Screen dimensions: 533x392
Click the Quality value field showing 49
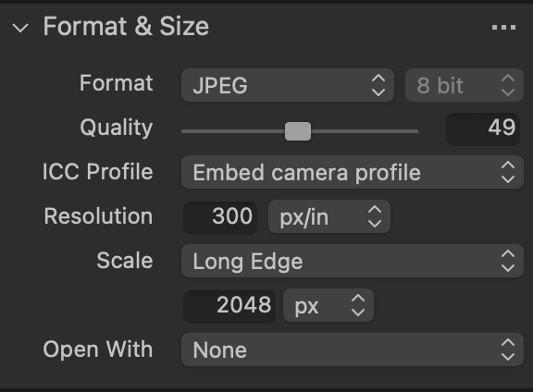tap(483, 129)
